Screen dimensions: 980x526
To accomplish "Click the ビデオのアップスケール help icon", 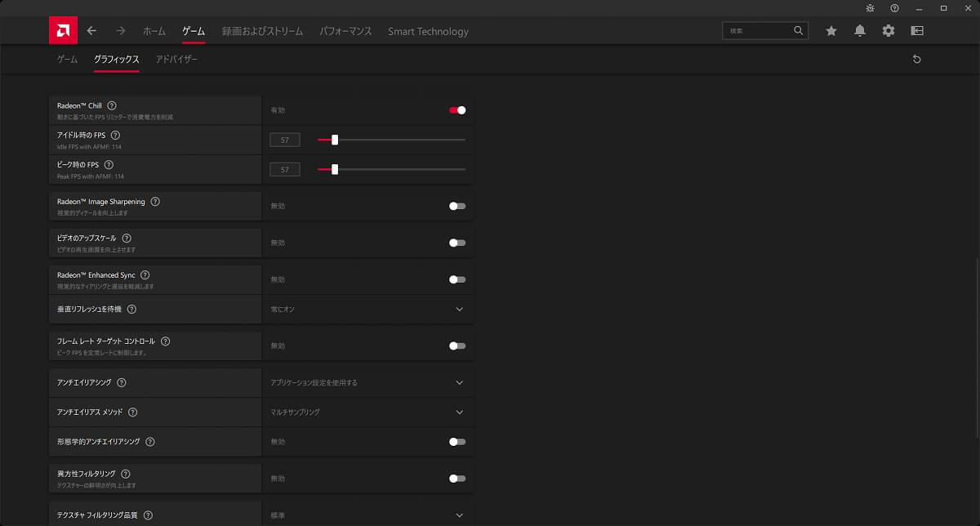I will tap(127, 238).
